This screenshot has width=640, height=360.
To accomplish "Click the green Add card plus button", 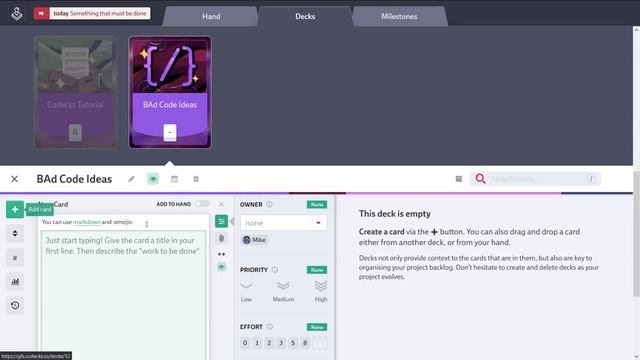I will pos(15,209).
